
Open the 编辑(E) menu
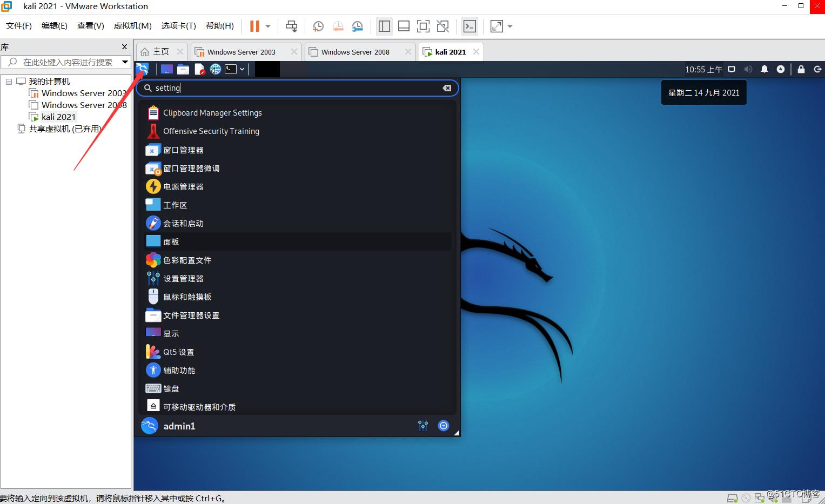pyautogui.click(x=55, y=26)
